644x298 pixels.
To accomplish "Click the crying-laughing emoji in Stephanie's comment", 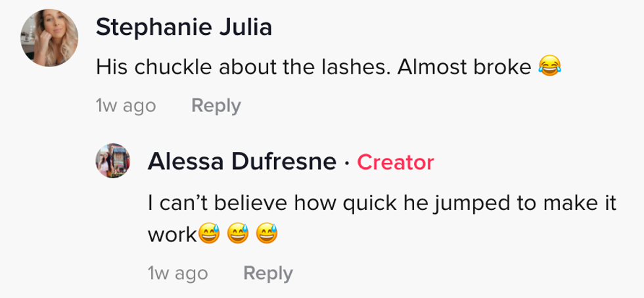I will [549, 66].
